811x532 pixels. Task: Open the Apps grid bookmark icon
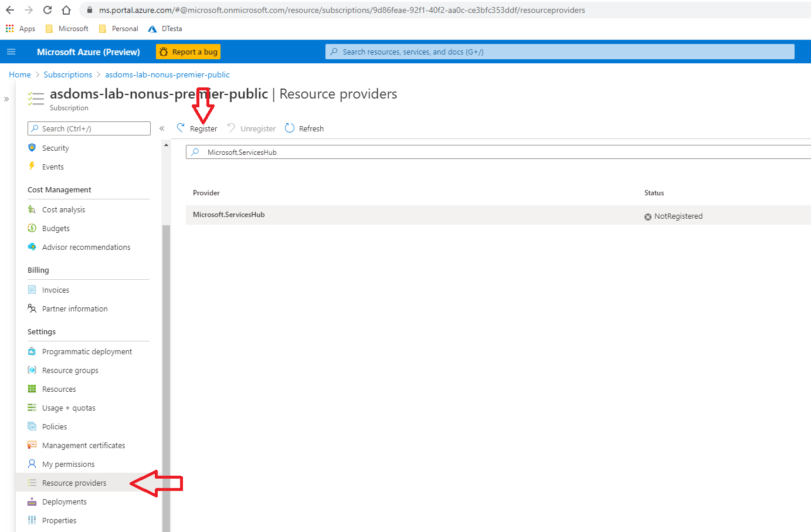coord(10,28)
